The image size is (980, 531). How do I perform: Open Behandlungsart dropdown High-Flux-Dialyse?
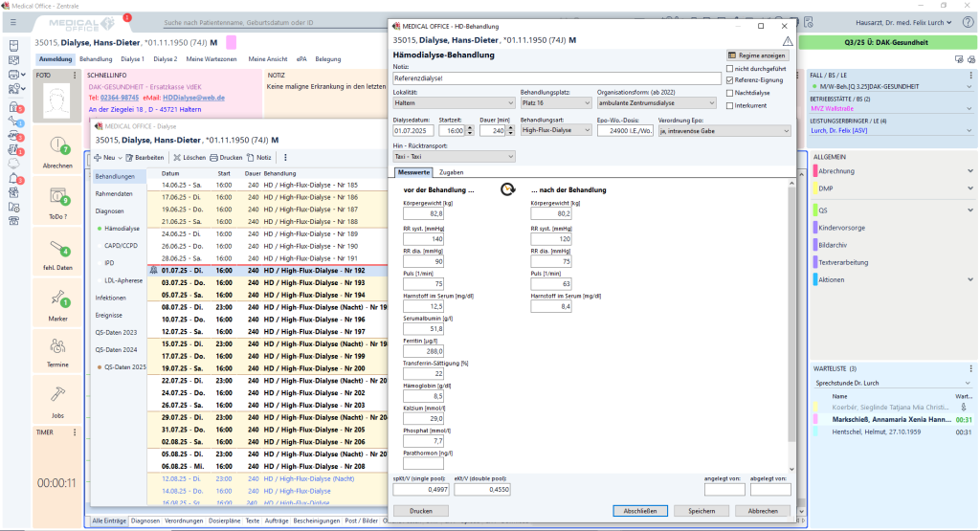(x=556, y=130)
